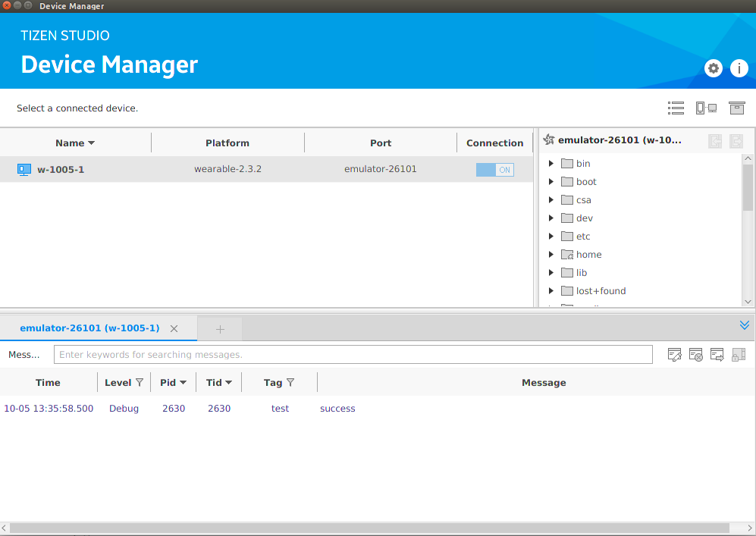Open the Tag column filter

(x=290, y=383)
